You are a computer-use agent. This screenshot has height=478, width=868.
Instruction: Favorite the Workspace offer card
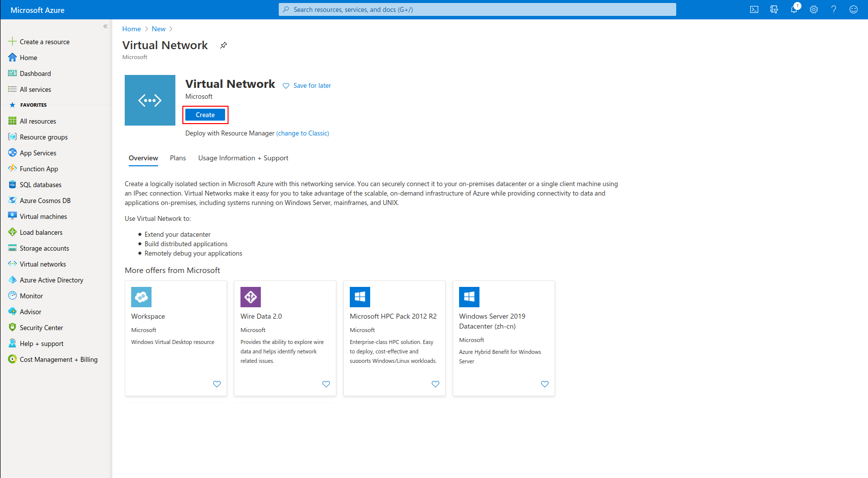[x=217, y=384]
